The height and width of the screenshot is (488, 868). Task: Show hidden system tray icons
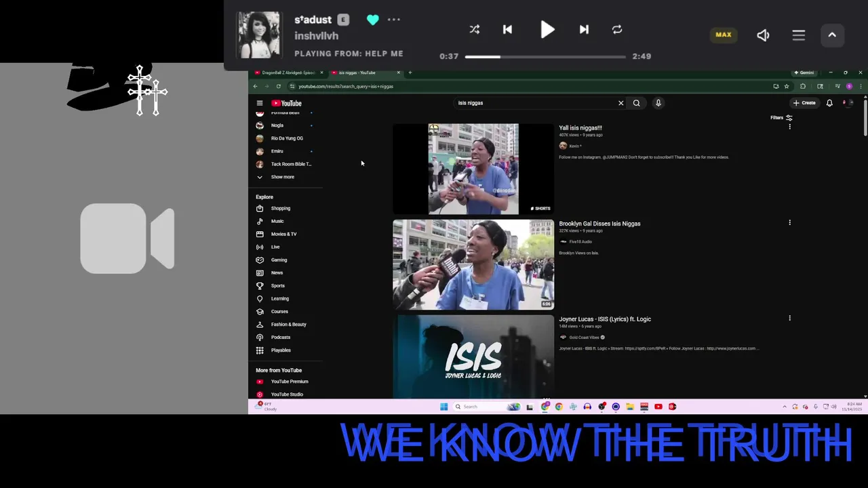pos(785,407)
